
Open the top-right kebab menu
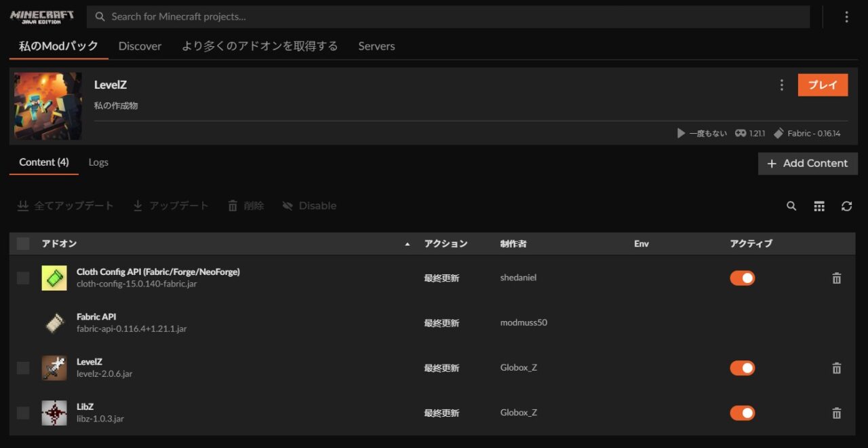[846, 17]
